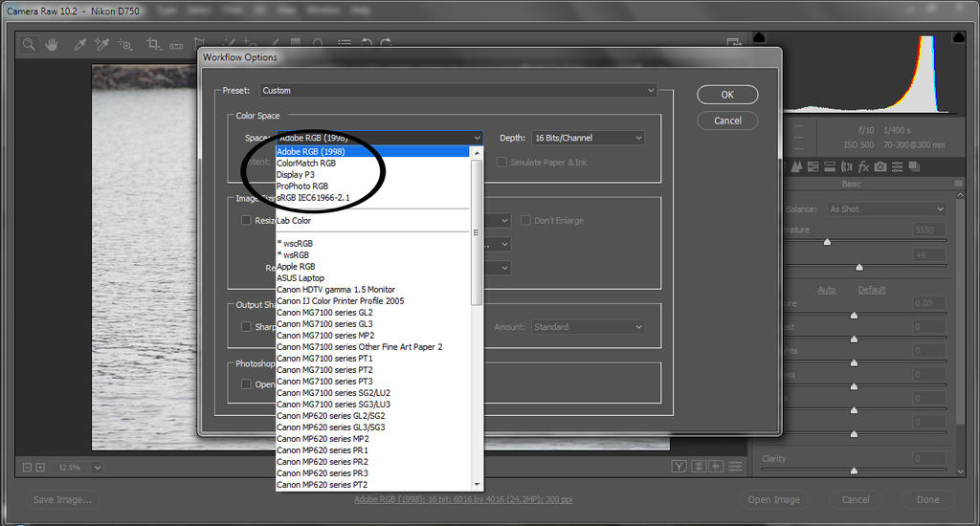
Task: Click the Clarity slider handle
Action: click(854, 471)
